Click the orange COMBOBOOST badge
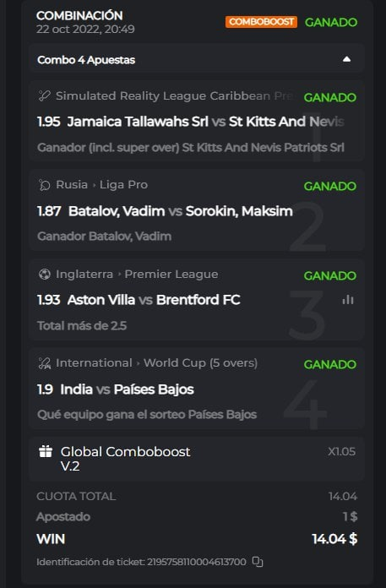The image size is (386, 588). coord(261,22)
